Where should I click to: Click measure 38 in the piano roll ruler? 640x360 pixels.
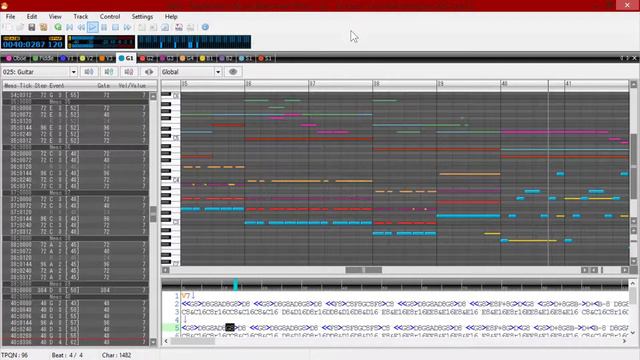(x=376, y=84)
